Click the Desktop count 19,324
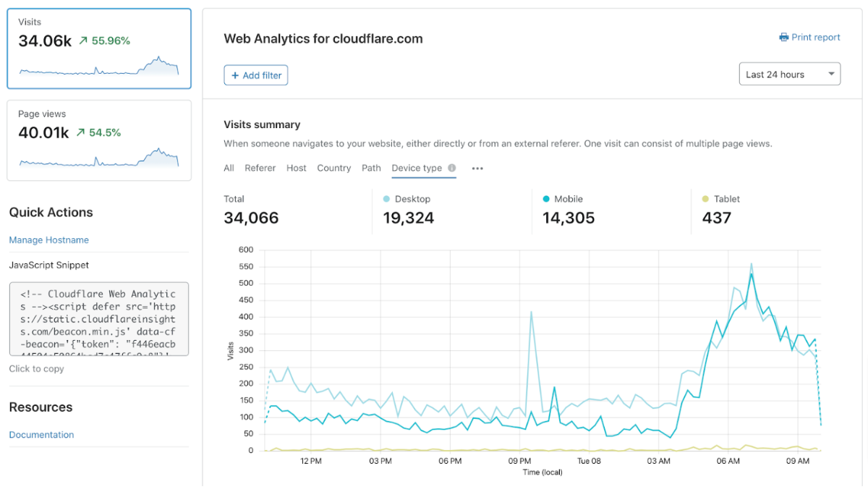This screenshot has height=492, width=868. click(409, 218)
